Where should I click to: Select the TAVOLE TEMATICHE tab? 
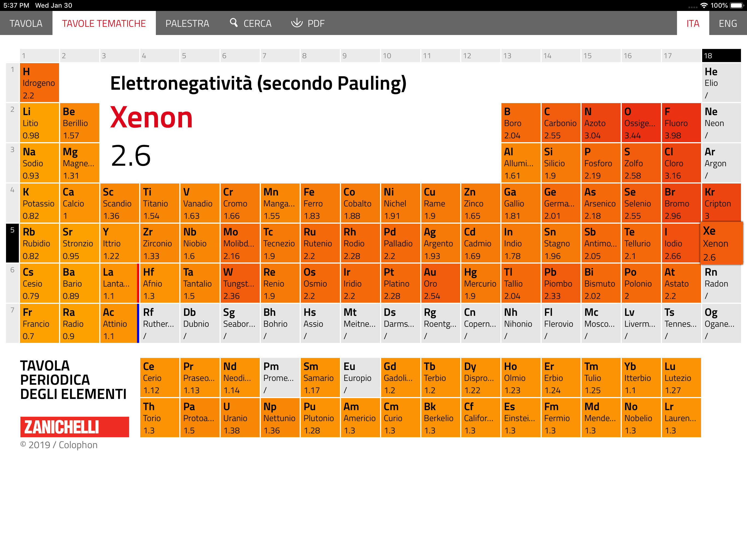[104, 23]
